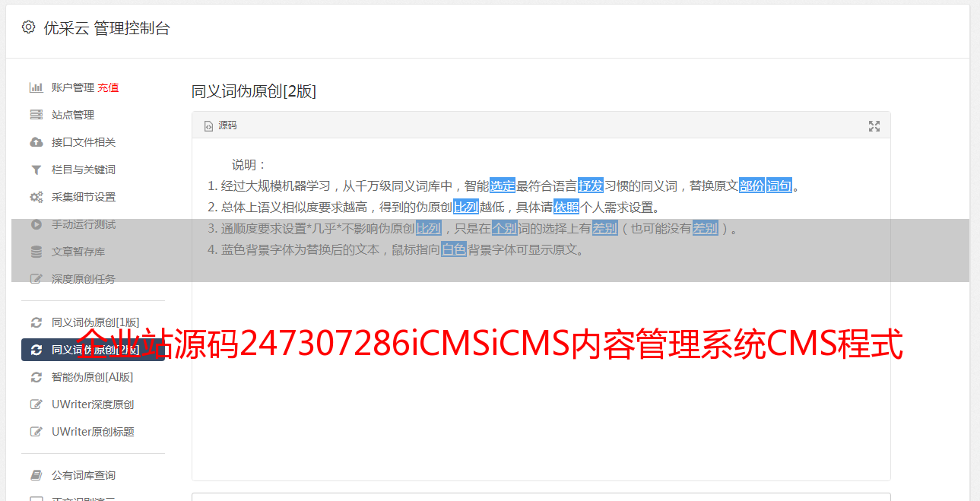The image size is (980, 501).
Task: Click the gear icon beside 优采云 管理控制台
Action: click(28, 27)
